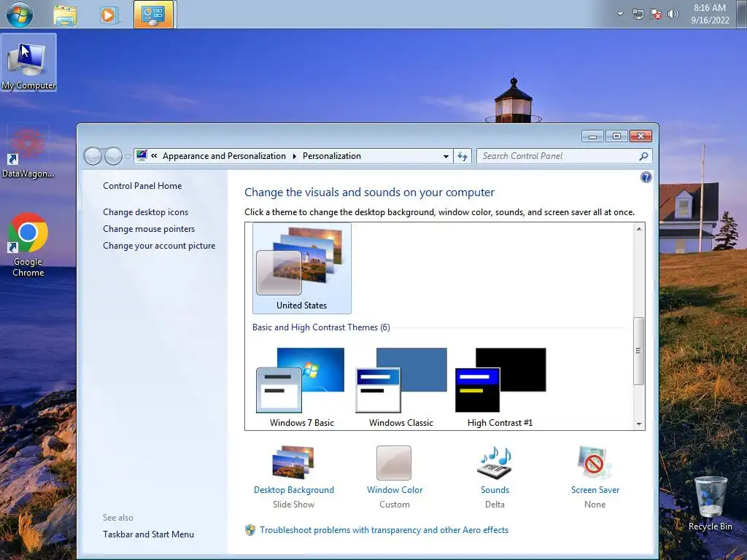Open Help via the question mark icon
Viewport: 747px width, 560px height.
(646, 178)
